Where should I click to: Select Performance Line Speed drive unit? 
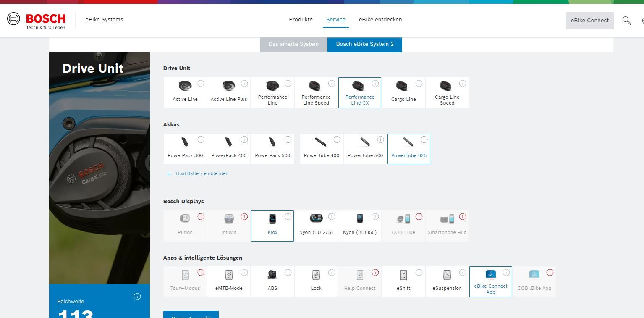(x=316, y=93)
